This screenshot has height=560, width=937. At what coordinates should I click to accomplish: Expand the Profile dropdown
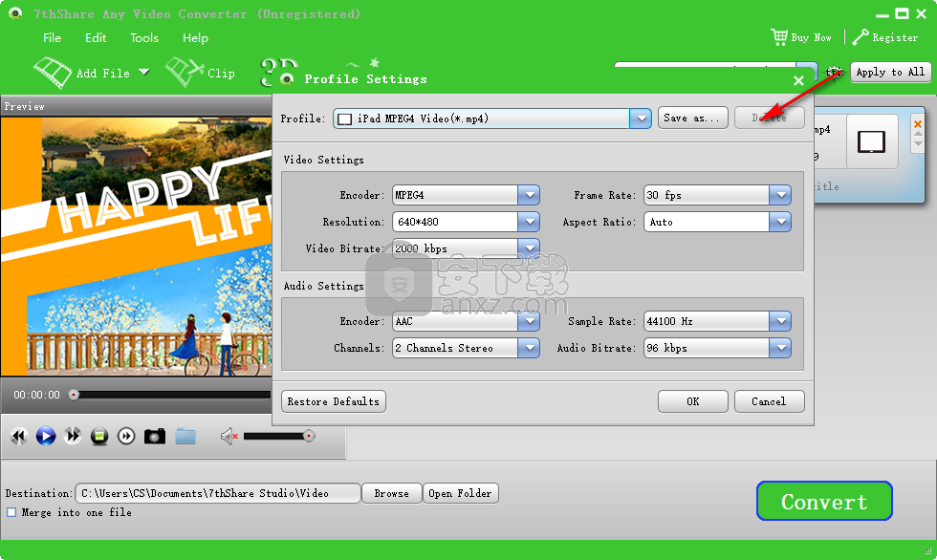tap(641, 118)
